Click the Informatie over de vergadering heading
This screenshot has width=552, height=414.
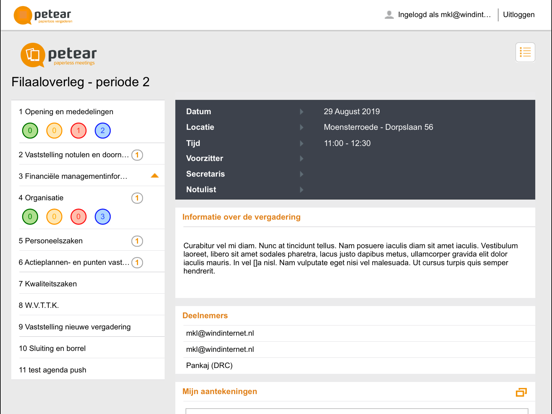[242, 217]
